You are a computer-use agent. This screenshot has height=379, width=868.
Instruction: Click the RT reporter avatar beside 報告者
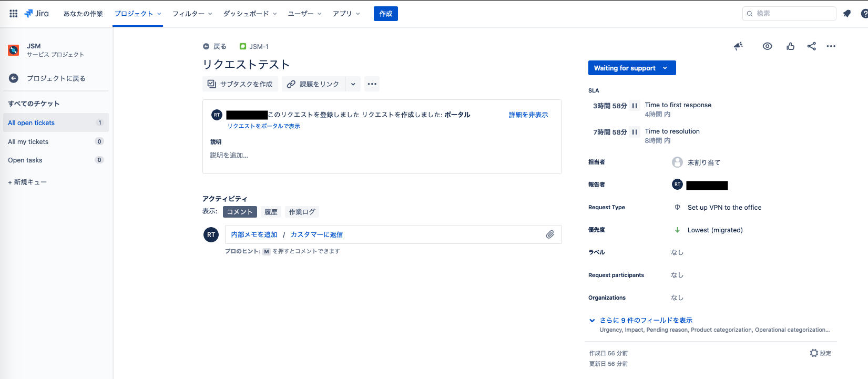click(677, 185)
